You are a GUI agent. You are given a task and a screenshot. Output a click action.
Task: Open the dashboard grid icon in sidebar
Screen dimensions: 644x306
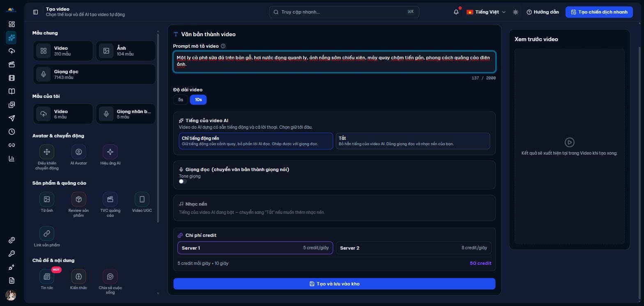[11, 24]
